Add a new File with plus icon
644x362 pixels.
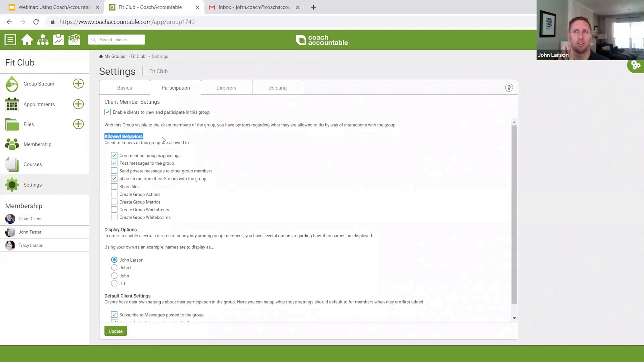[78, 124]
